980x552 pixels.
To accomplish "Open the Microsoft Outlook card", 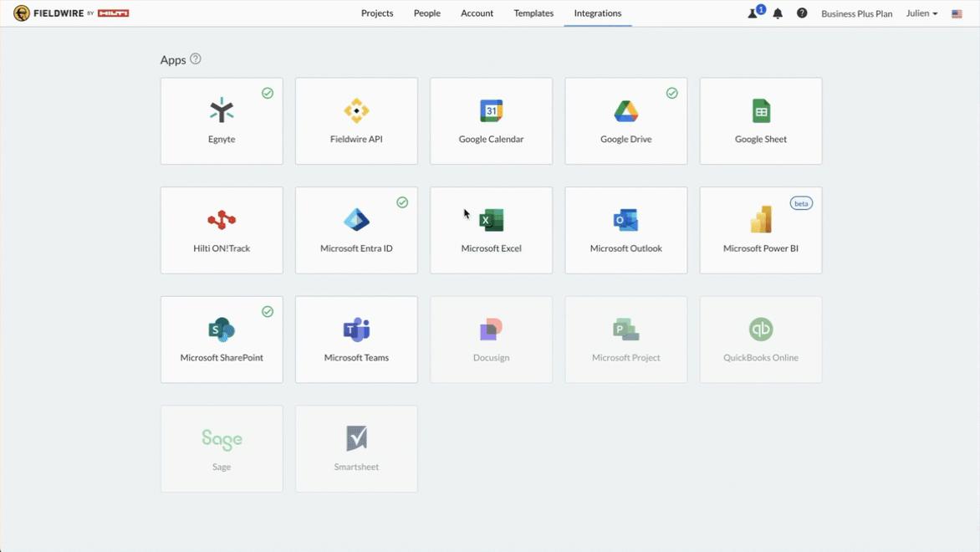I will (625, 230).
